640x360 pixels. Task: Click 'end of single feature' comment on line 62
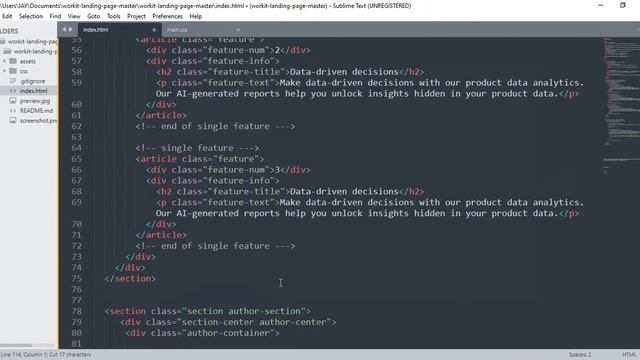point(215,126)
